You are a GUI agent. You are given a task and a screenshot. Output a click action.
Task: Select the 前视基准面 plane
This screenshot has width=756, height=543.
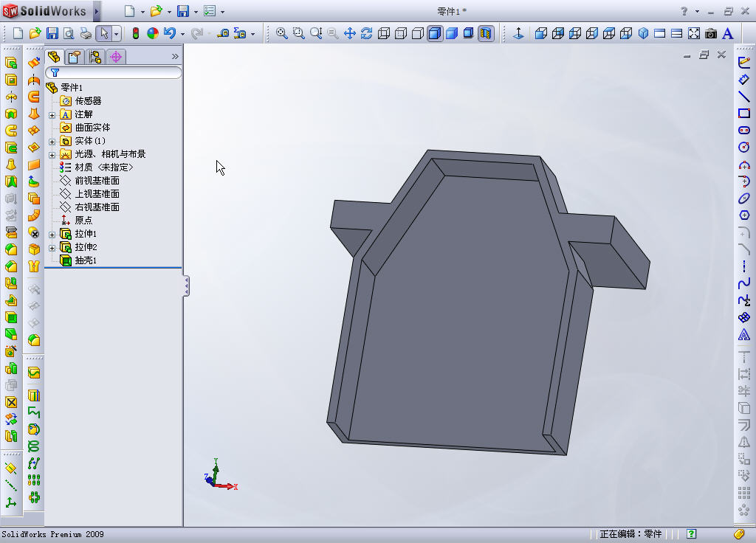coord(97,181)
